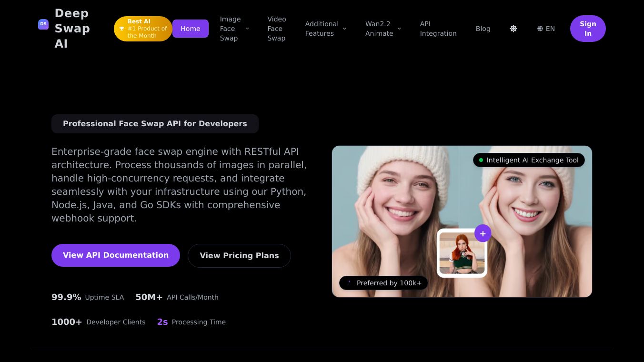
Task: Expand the Wan2.2 Animate dropdown chevron
Action: (x=399, y=29)
